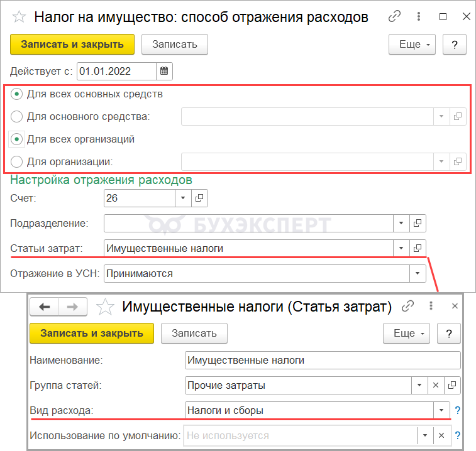Screen dimensions: 476x451
Task: Go back arrow in Статья затрат window
Action: [44, 307]
